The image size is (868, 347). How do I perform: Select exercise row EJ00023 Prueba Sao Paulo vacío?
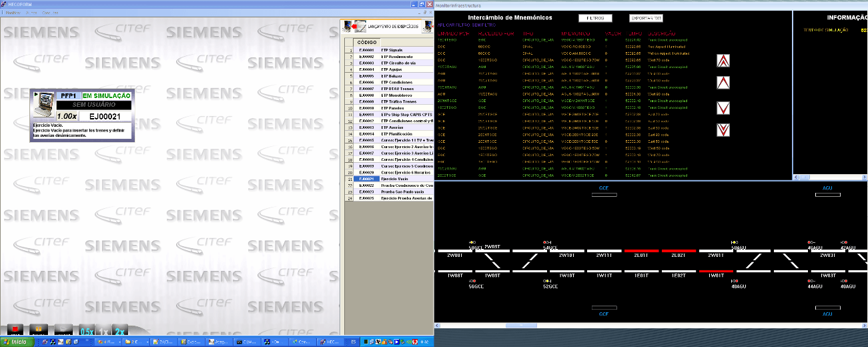[x=389, y=192]
